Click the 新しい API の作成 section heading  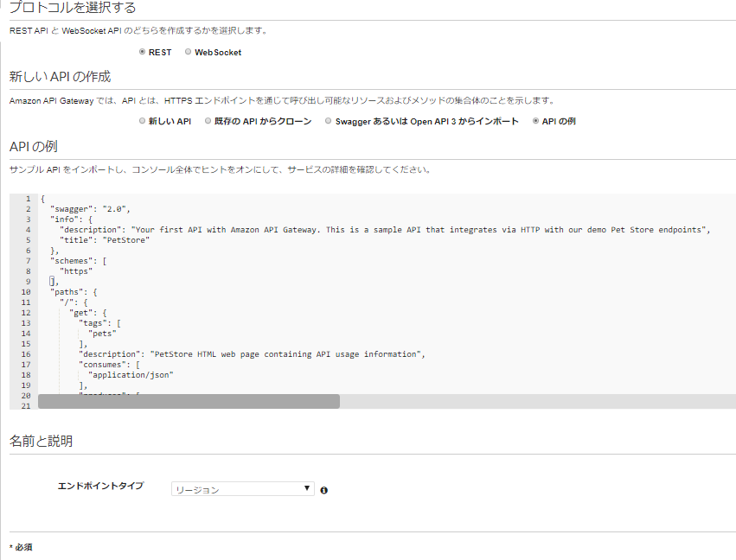(x=60, y=76)
